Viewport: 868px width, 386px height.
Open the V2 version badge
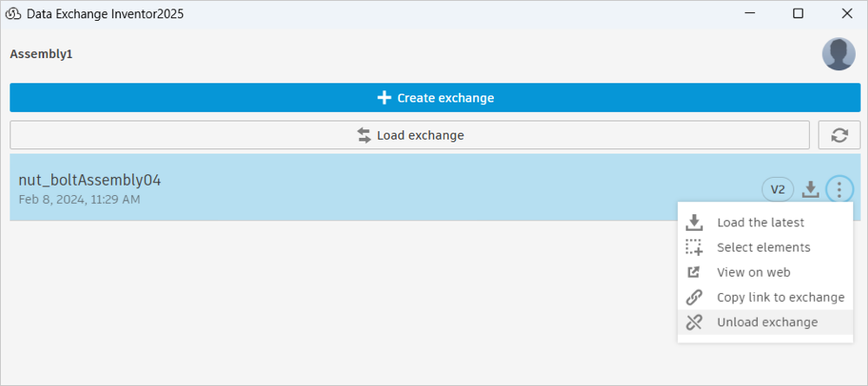pos(778,190)
